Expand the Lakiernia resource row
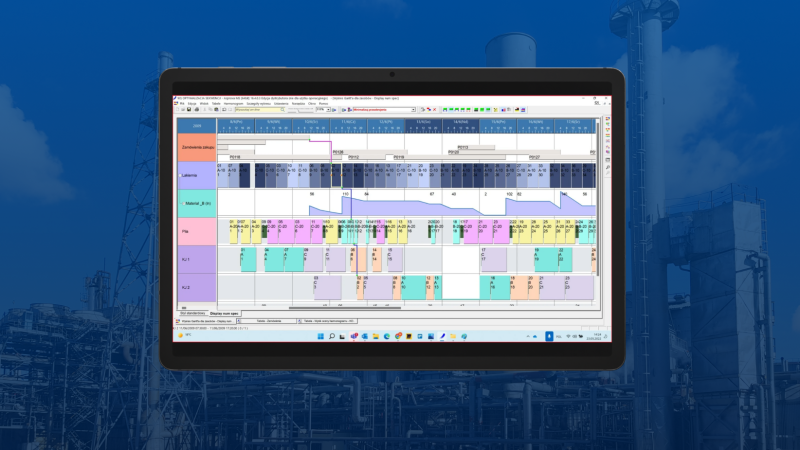Screen dimensions: 800x450 [179, 175]
